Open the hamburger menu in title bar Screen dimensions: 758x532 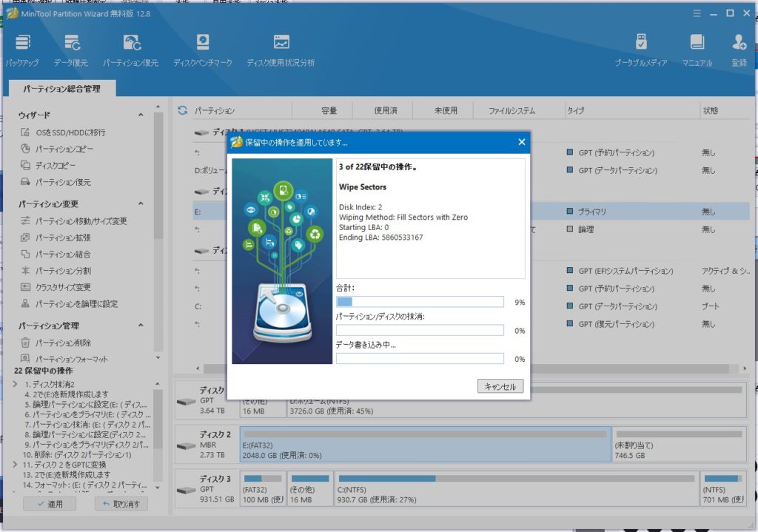pyautogui.click(x=697, y=13)
